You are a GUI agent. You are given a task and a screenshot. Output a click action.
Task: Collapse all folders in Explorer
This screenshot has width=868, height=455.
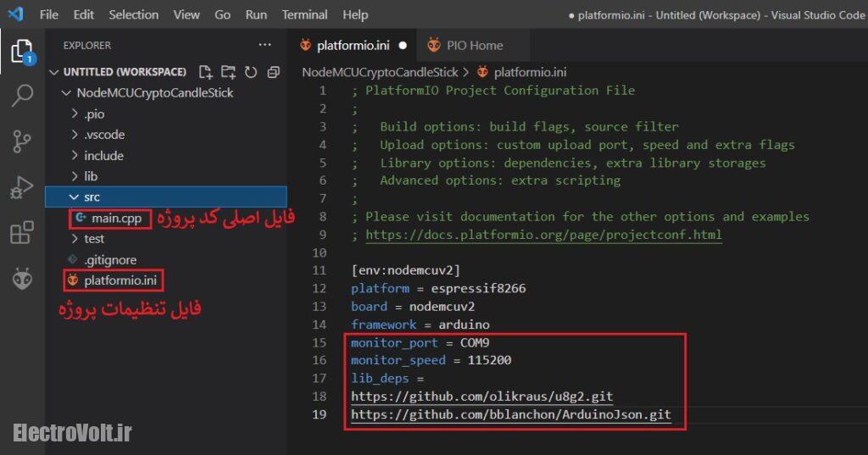pos(273,72)
